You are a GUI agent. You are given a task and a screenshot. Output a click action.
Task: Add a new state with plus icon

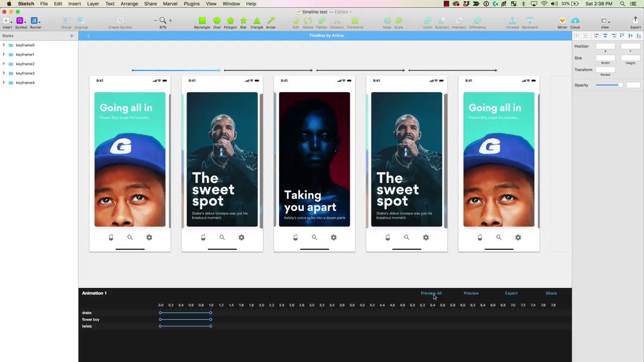[71, 36]
